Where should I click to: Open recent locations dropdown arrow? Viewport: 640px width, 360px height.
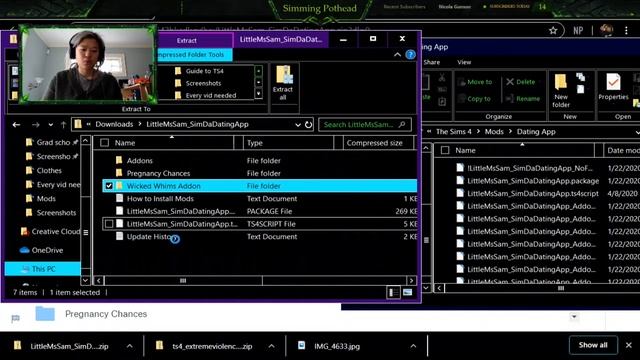51,124
